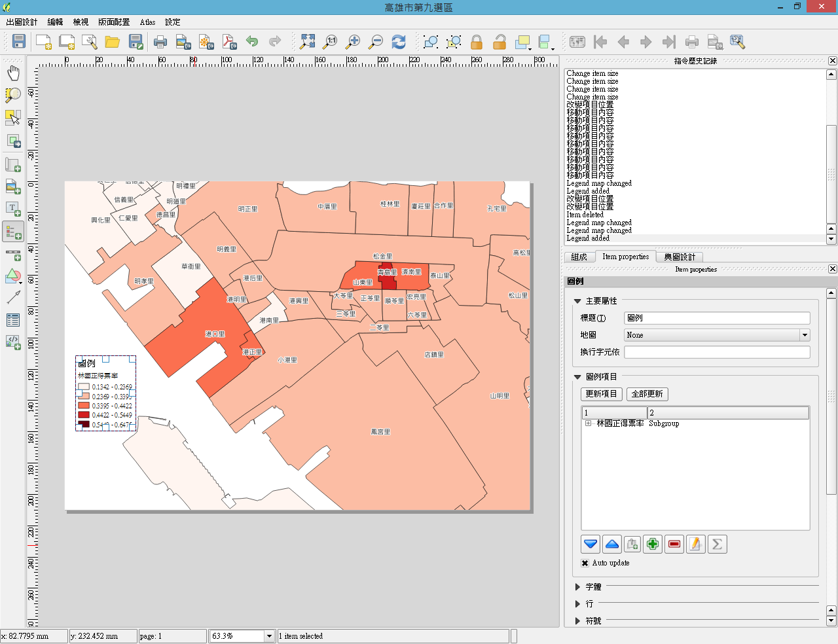Click the 標題 text input field
838x644 pixels.
(717, 318)
